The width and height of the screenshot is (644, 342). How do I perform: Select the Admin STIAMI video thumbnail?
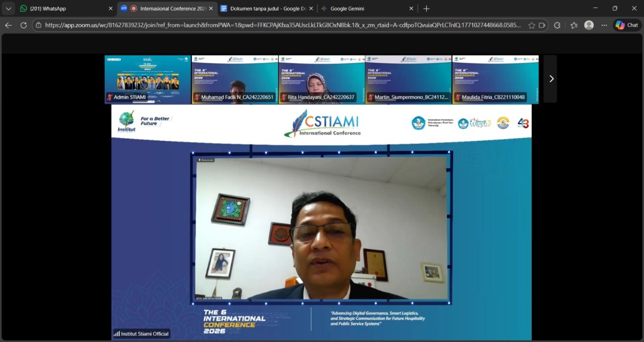148,79
